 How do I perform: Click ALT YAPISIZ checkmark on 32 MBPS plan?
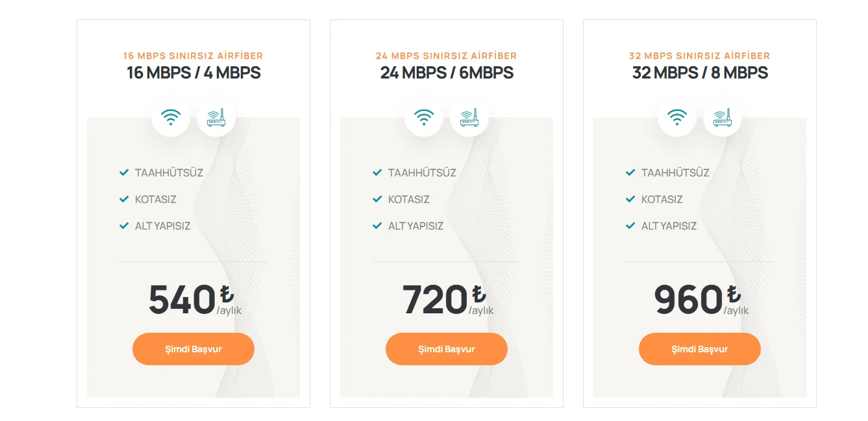pos(630,226)
